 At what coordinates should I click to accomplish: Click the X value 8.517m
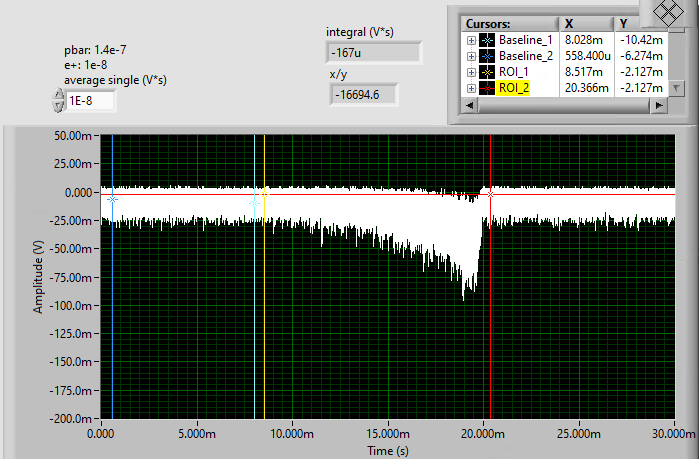(584, 72)
